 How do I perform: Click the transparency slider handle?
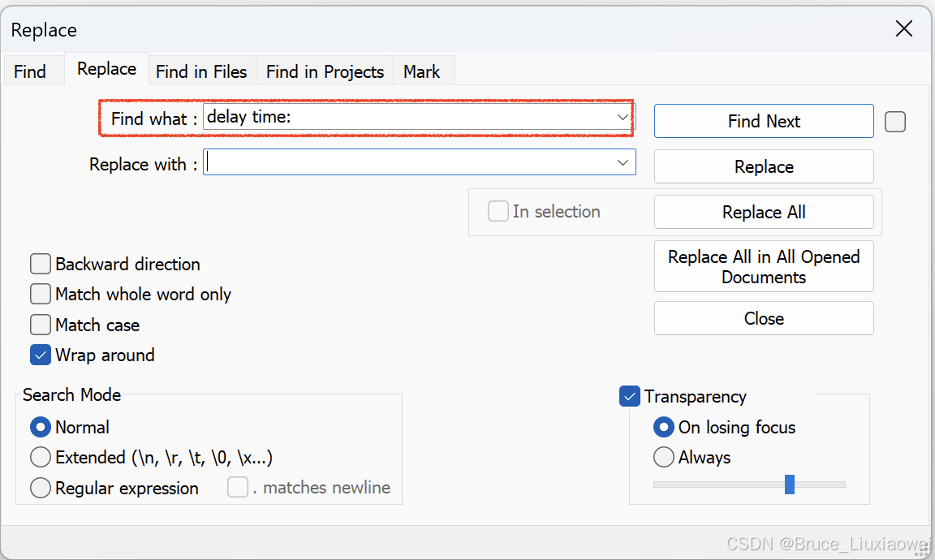(790, 485)
